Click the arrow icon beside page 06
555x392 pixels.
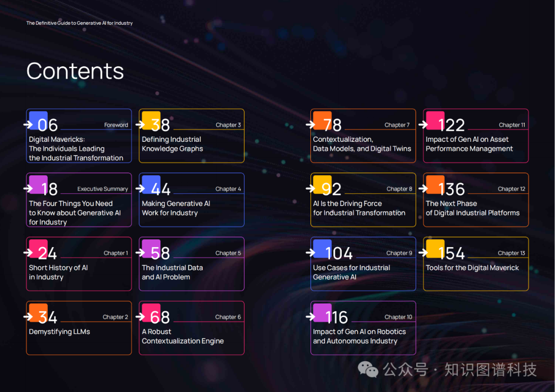[x=28, y=124]
